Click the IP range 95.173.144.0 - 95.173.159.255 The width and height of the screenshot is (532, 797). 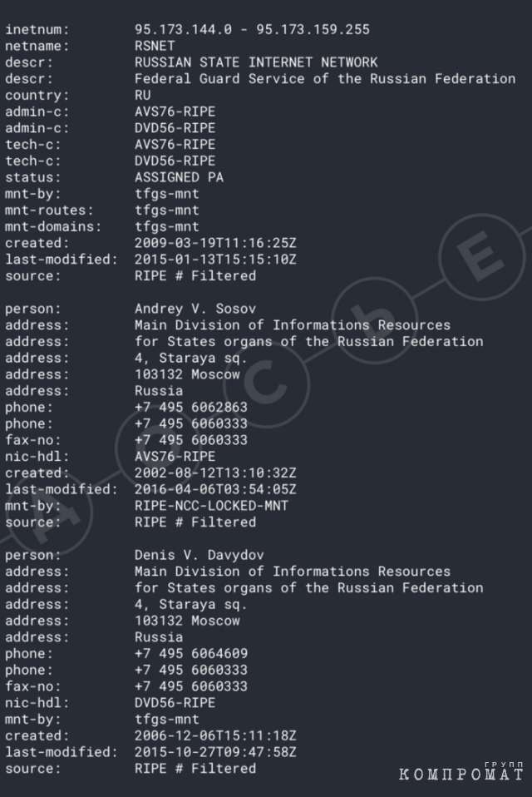[x=252, y=29]
